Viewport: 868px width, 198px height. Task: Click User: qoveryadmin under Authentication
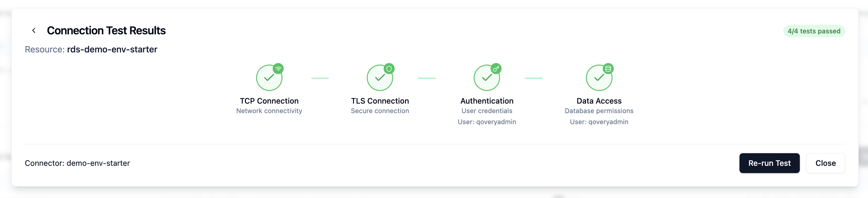pos(487,122)
